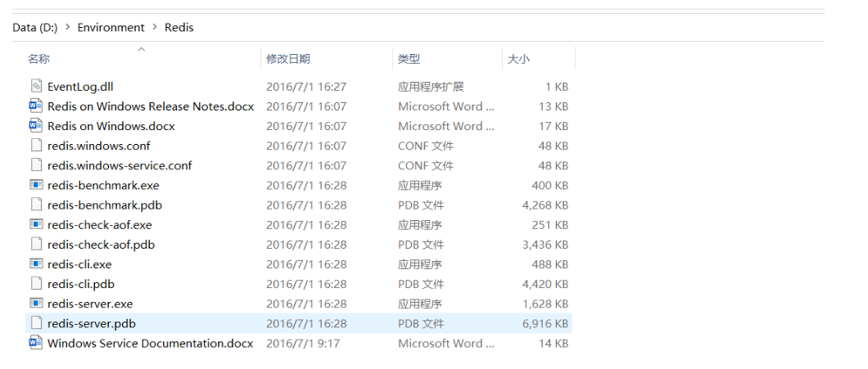868x369 pixels.
Task: Select the redis.windows.conf file name
Action: pos(98,146)
